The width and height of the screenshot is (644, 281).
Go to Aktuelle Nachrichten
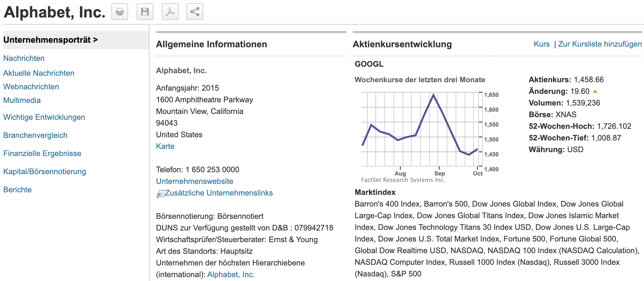pos(39,73)
